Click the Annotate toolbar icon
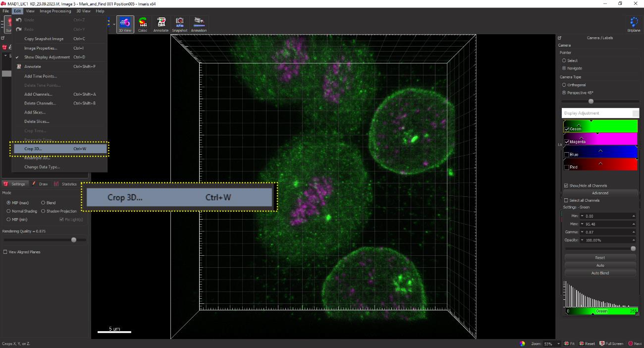 (161, 24)
